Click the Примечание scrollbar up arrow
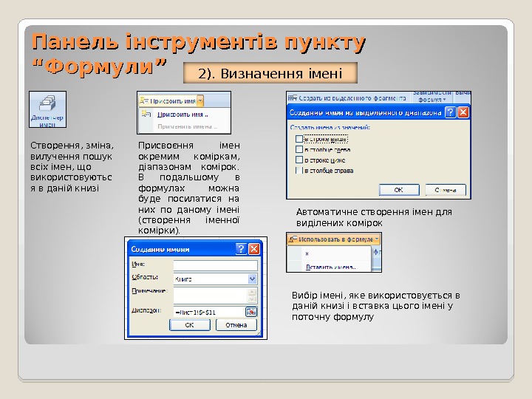 coord(252,292)
